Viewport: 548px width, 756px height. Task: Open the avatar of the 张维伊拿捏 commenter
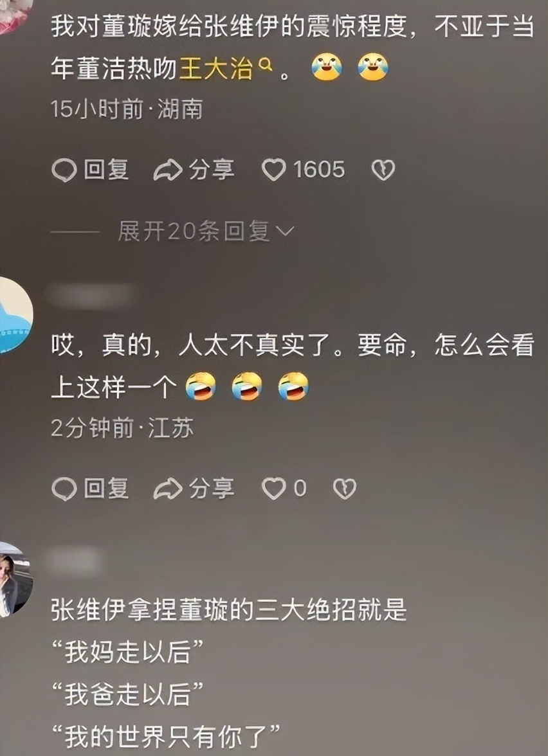(14, 579)
